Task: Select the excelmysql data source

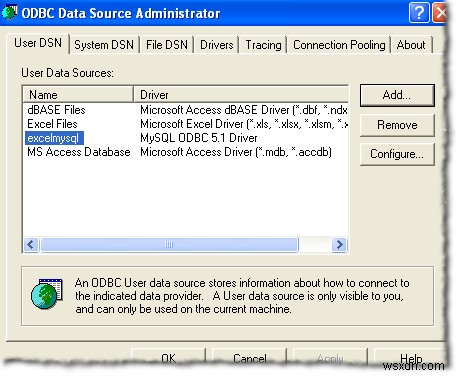Action: point(53,138)
